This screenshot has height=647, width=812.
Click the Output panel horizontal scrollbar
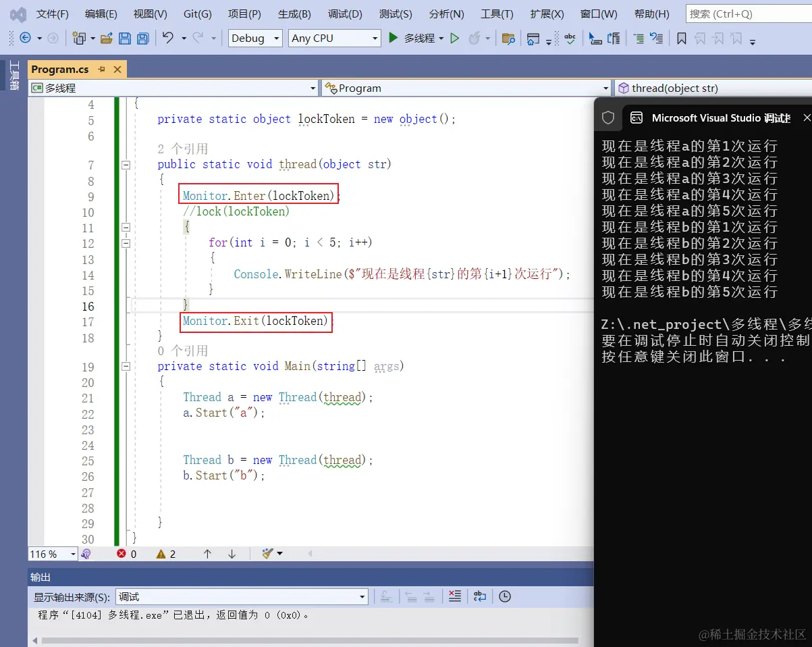pos(310,640)
